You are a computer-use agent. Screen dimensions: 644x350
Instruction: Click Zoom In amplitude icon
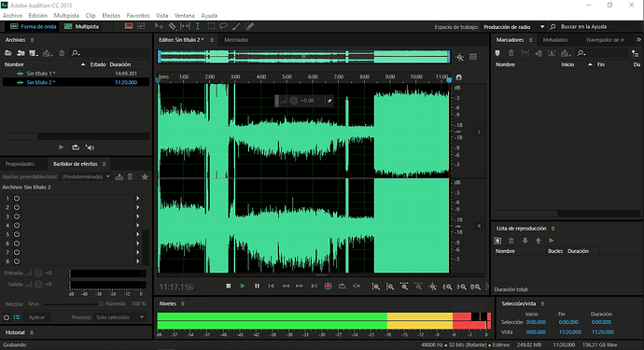(x=376, y=287)
